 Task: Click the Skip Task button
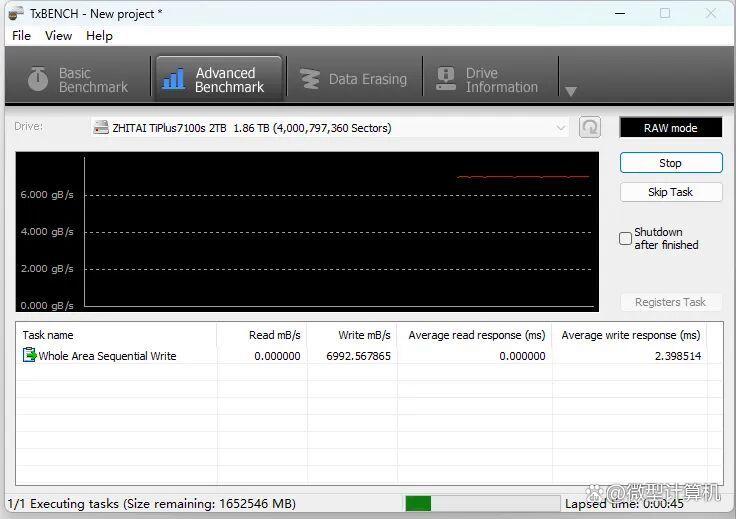click(x=671, y=192)
